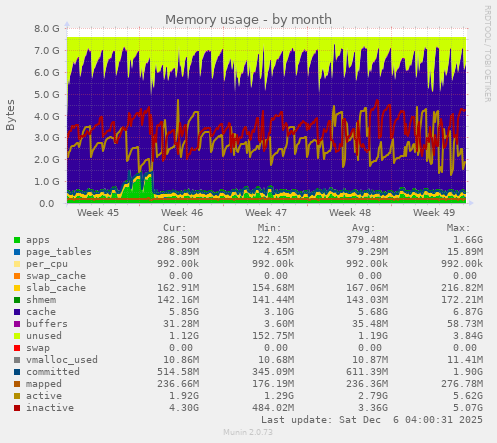Image resolution: width=497 pixels, height=443 pixels.
Task: Click slab_cache average value 167.06M
Action: point(367,288)
